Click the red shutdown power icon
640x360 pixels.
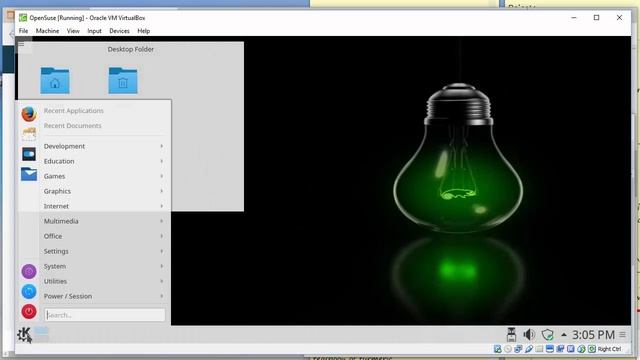pyautogui.click(x=29, y=312)
